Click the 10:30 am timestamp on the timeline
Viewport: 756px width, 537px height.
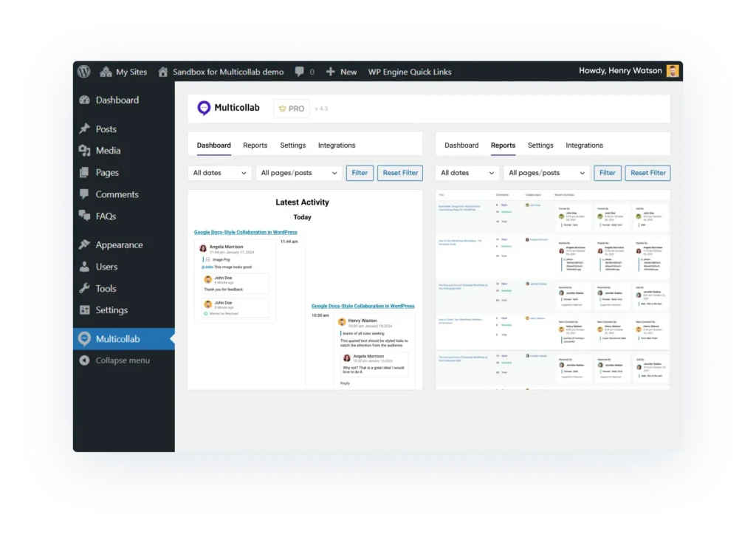(320, 315)
